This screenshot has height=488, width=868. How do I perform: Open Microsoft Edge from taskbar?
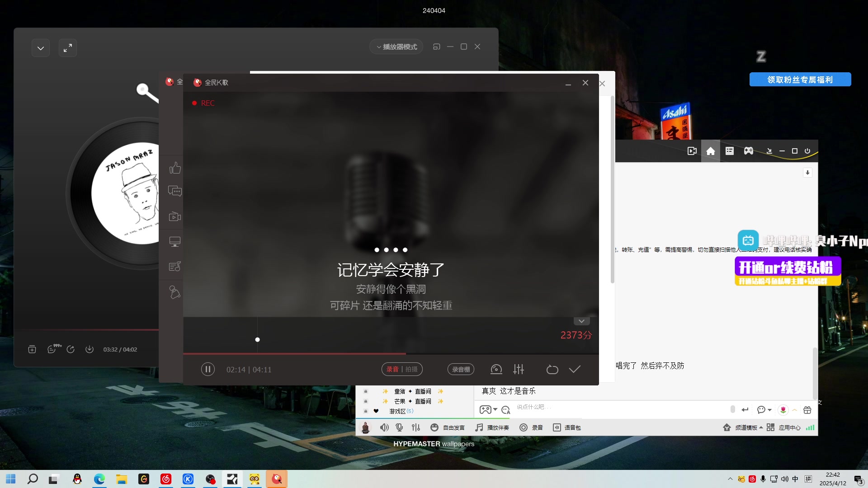(99, 479)
